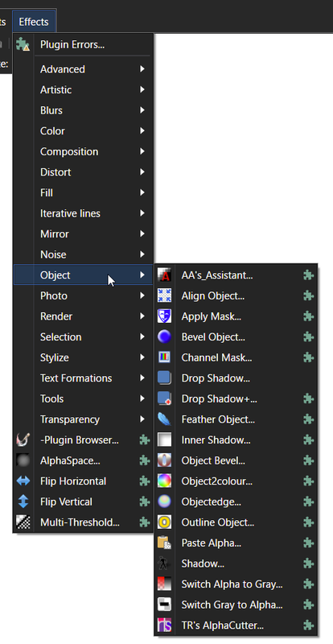Choose Align Object... effect
Screen dimensions: 333x644
pyautogui.click(x=236, y=295)
